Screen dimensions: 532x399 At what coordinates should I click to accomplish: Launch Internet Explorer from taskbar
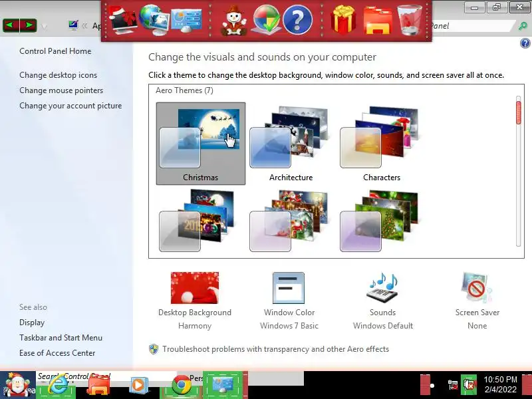point(57,385)
